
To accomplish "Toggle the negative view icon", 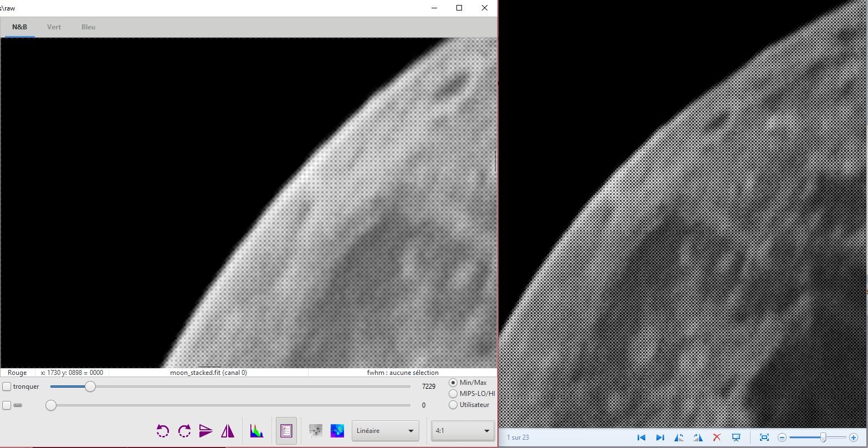I will click(316, 431).
